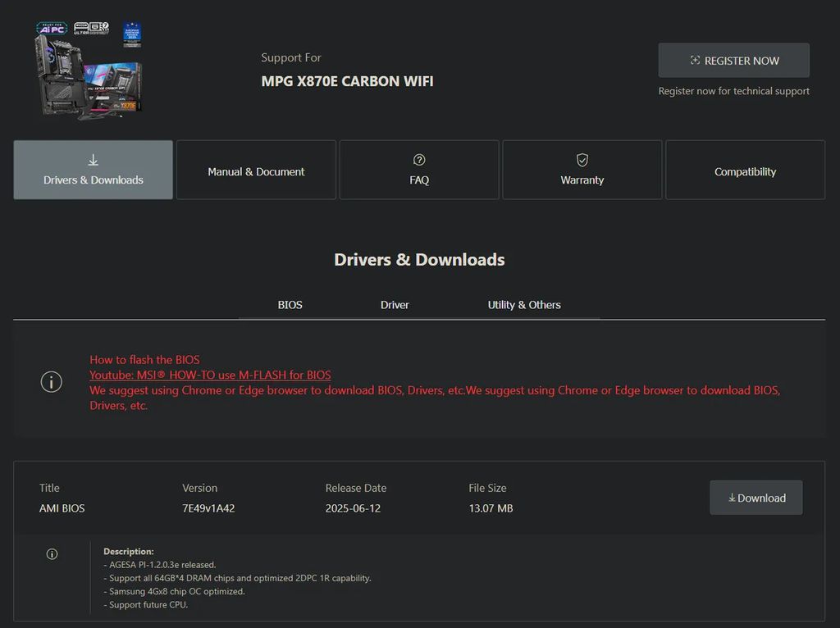Image resolution: width=840 pixels, height=628 pixels.
Task: Click the MPG X870E CARBON WIFI heading
Action: tap(347, 81)
